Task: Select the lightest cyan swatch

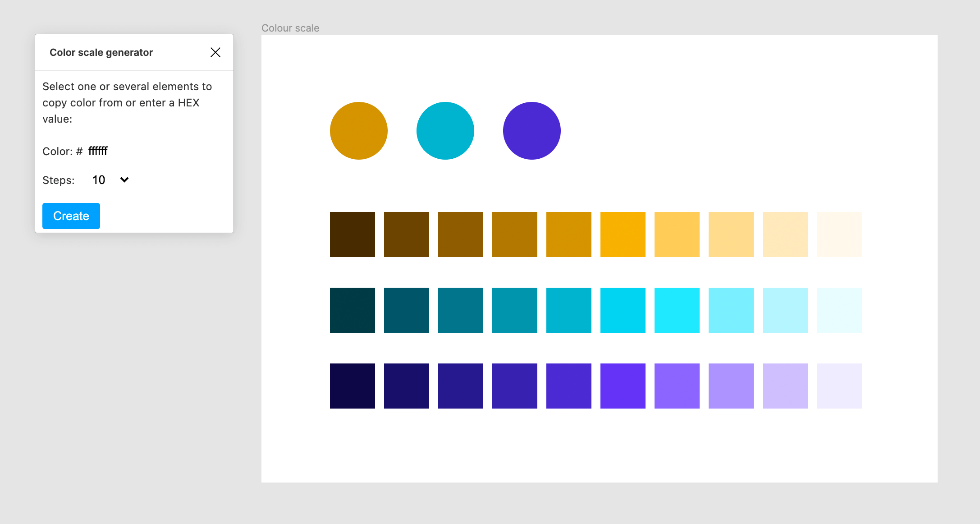Action: pyautogui.click(x=839, y=310)
